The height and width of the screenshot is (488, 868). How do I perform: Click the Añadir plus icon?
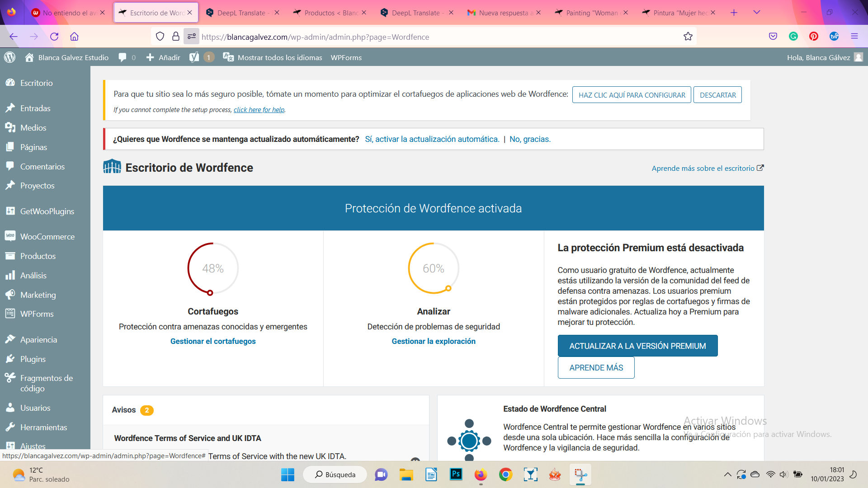[150, 57]
